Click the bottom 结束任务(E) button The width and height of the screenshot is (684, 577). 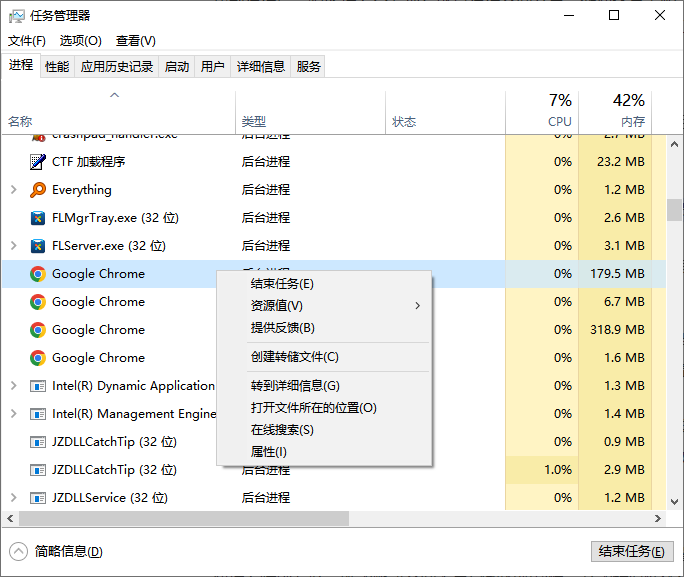click(632, 552)
